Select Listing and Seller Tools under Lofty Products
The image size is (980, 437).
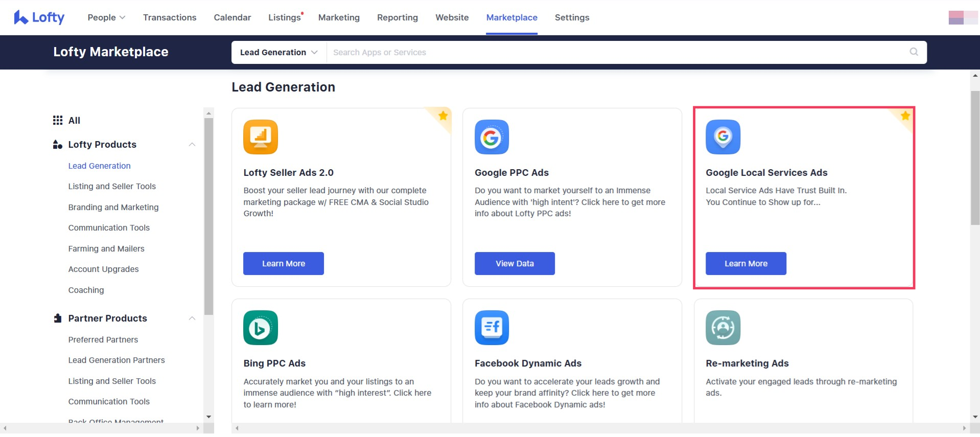pos(112,187)
